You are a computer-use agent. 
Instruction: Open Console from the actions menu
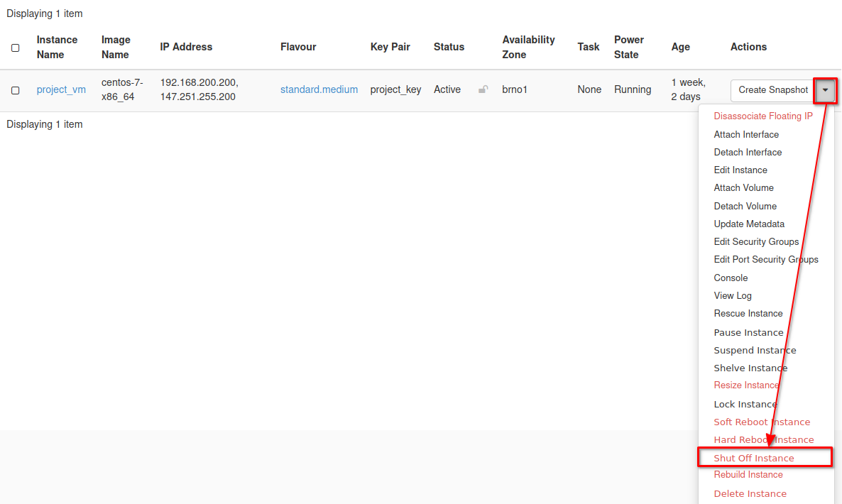coord(731,278)
